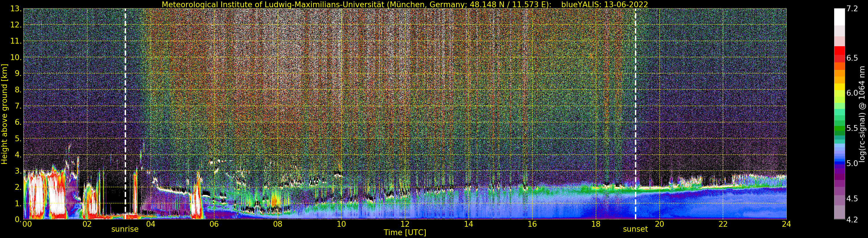Image resolution: width=868 pixels, height=238 pixels.
Task: Click the green colorbar segment near 5.5
Action: [x=839, y=128]
